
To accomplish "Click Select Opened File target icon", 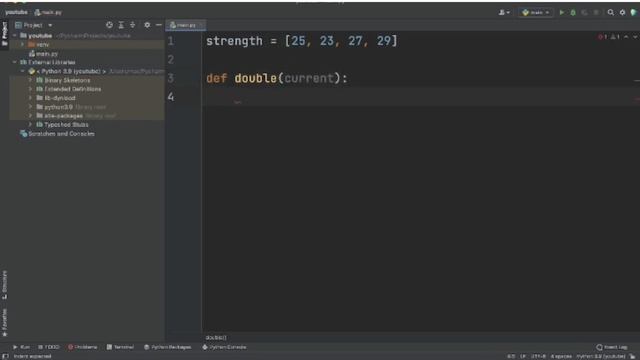I will click(x=109, y=25).
